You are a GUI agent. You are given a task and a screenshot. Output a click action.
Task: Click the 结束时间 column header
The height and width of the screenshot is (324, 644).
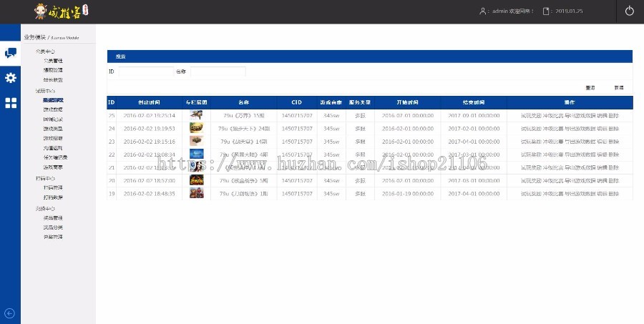pyautogui.click(x=474, y=103)
